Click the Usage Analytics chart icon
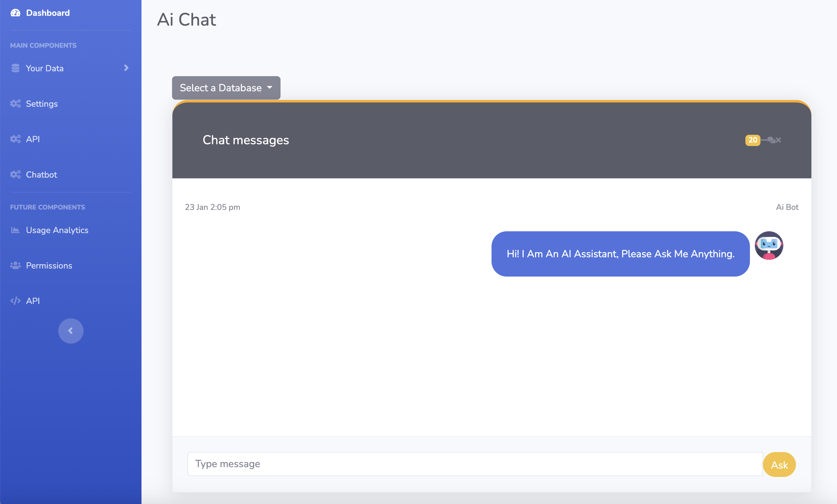Viewport: 837px width, 504px height. (15, 230)
